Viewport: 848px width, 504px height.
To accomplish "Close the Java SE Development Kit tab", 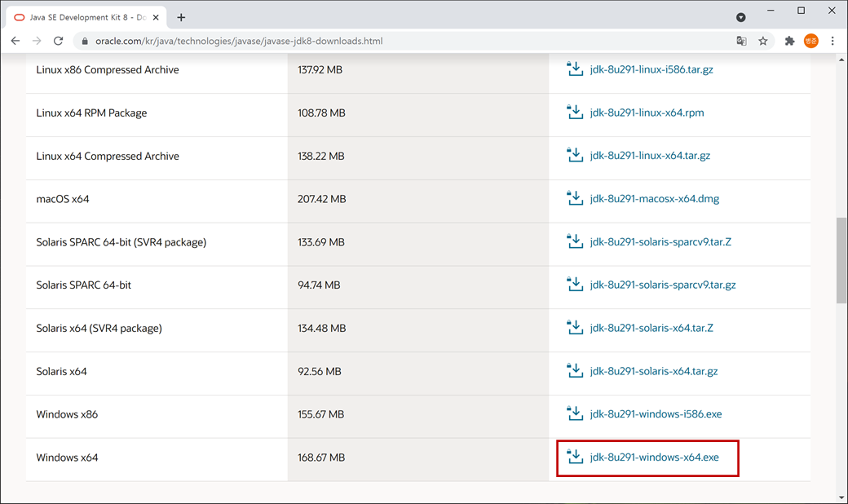I will pyautogui.click(x=156, y=17).
